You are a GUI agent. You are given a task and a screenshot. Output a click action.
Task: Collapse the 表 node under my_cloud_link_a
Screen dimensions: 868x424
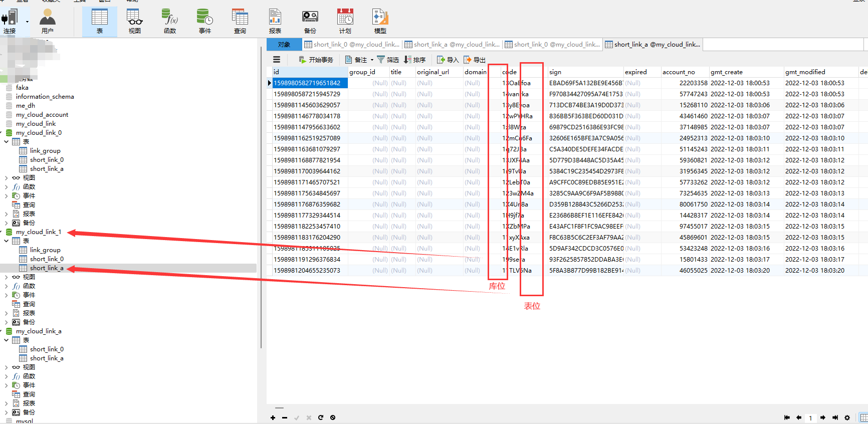7,340
